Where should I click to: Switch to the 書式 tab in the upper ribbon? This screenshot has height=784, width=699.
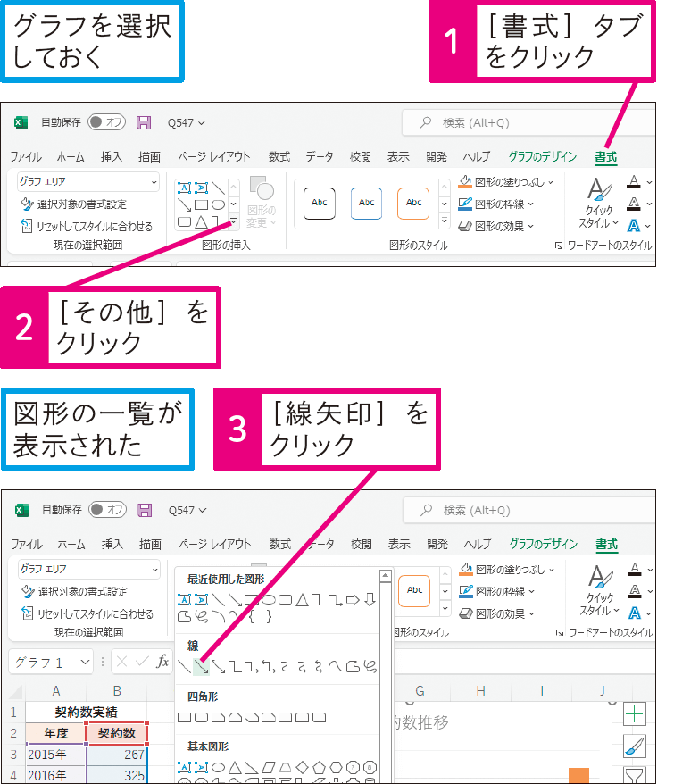click(x=605, y=157)
